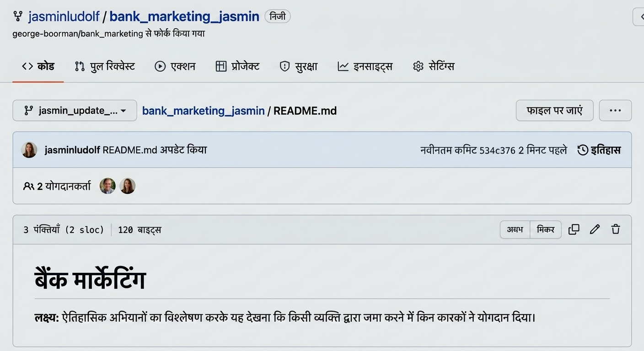Click the बैंक मार्केटिंग heading
Screen dimensions: 644x351
[x=90, y=280]
